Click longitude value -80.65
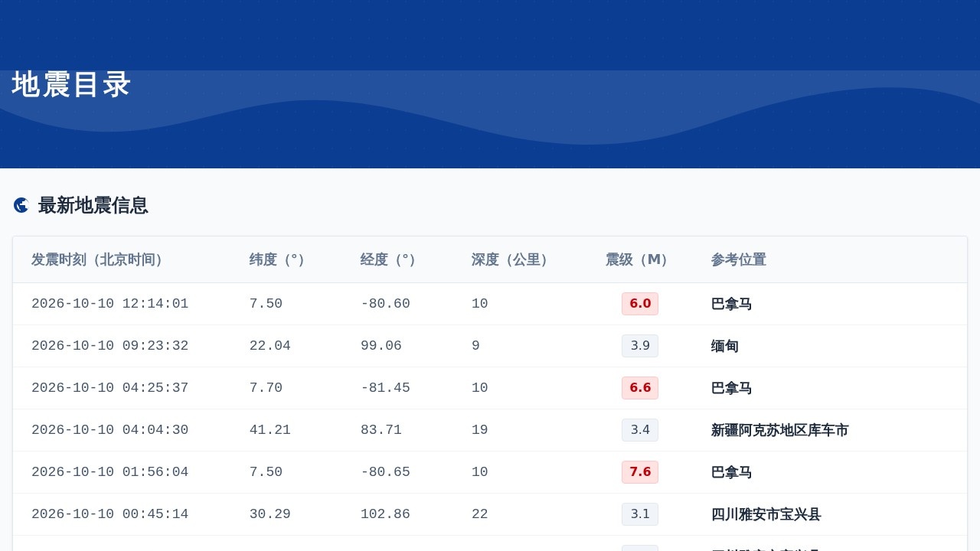This screenshot has height=551, width=980. (386, 472)
